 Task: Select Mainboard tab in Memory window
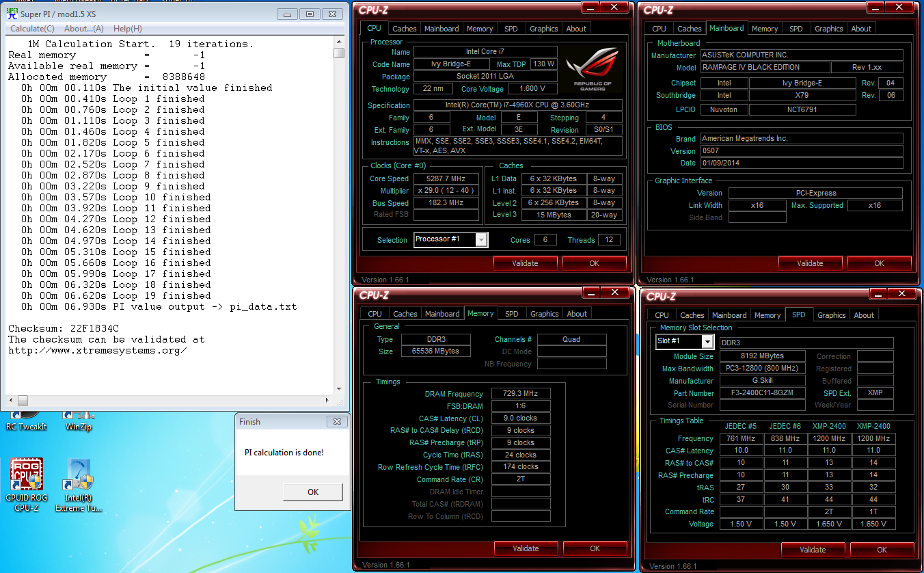442,314
